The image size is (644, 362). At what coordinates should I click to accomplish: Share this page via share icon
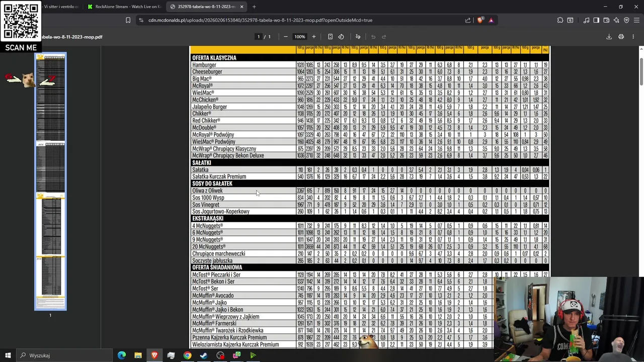468,20
